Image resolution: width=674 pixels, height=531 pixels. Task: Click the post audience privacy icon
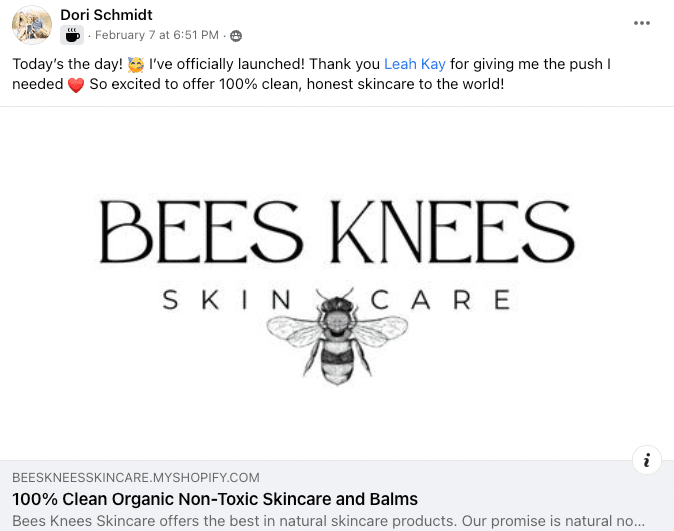pyautogui.click(x=236, y=36)
